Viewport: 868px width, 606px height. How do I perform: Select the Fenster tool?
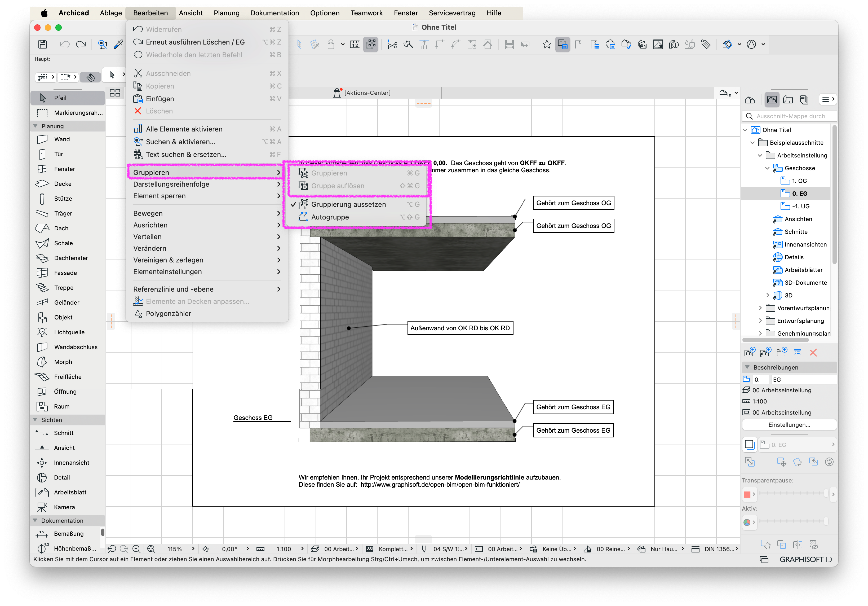pos(67,169)
